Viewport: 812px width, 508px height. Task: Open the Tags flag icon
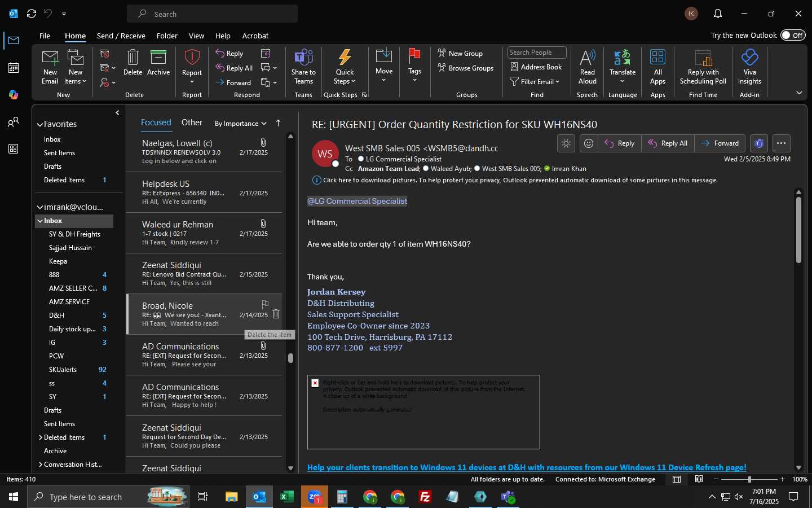pos(414,66)
